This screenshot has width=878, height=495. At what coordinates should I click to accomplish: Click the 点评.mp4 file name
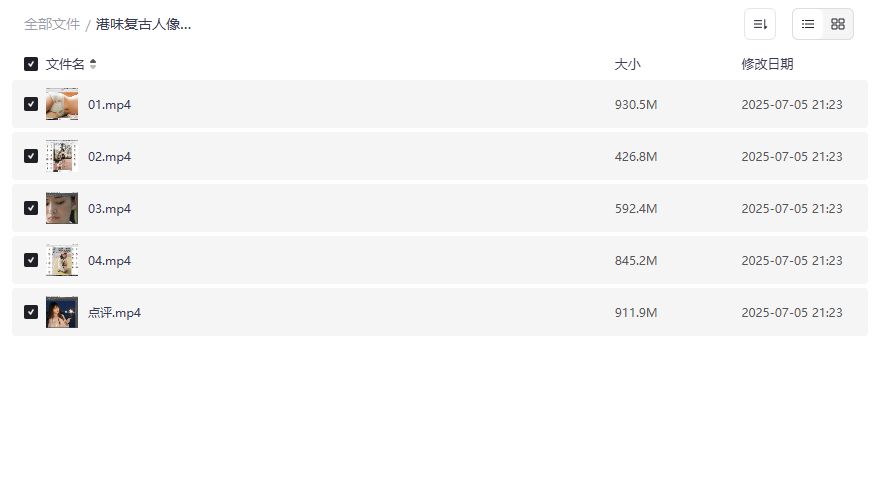point(115,312)
